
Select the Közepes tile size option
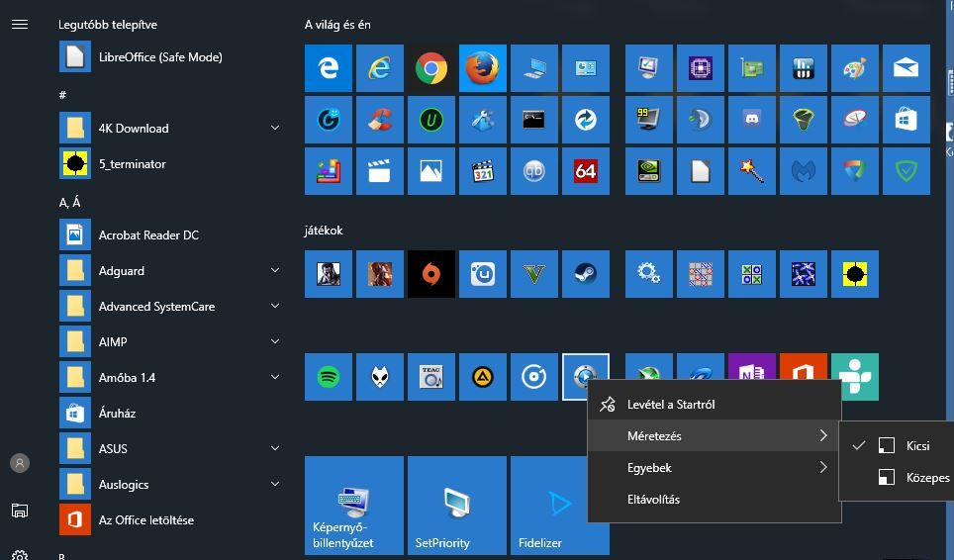tap(897, 477)
